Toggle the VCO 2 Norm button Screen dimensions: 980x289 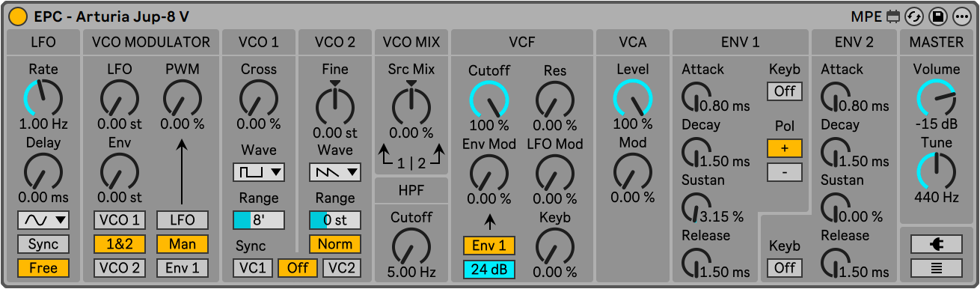335,244
